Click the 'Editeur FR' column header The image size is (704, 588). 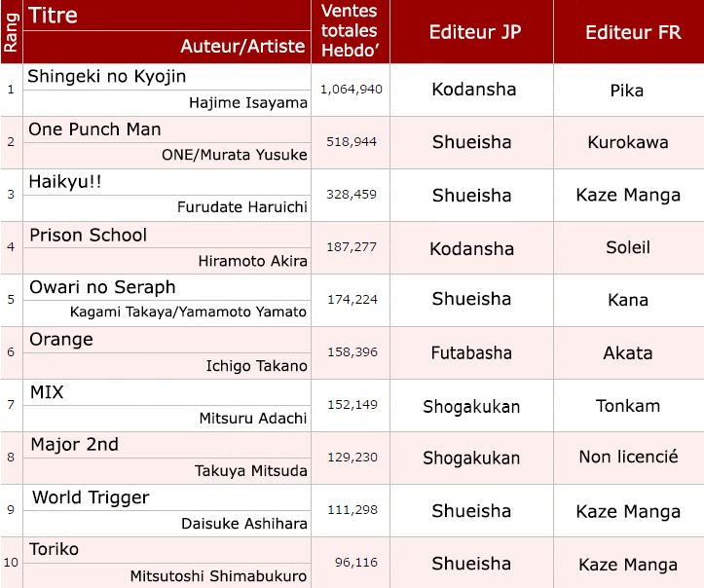[633, 32]
